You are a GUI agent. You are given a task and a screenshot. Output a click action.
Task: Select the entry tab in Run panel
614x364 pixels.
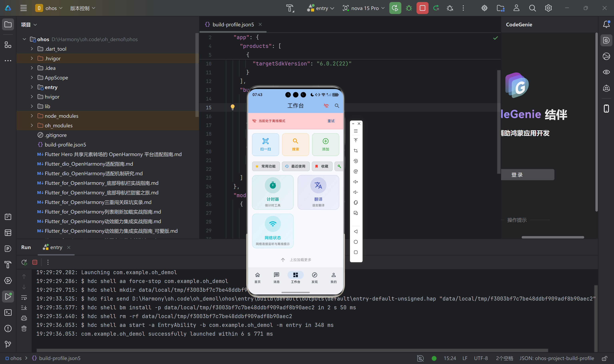[x=56, y=247]
